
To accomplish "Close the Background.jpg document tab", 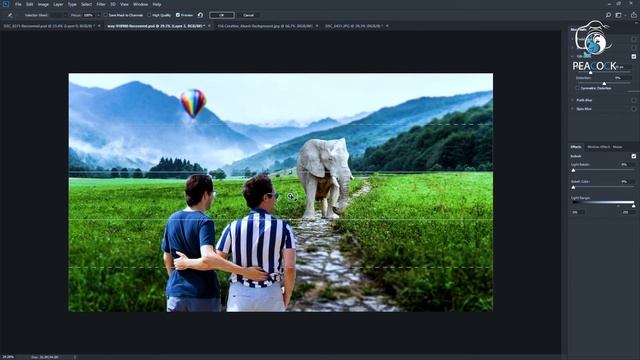I will point(317,26).
